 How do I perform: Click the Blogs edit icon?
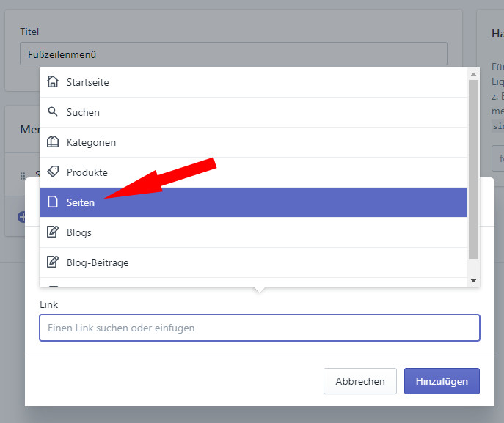click(x=53, y=232)
